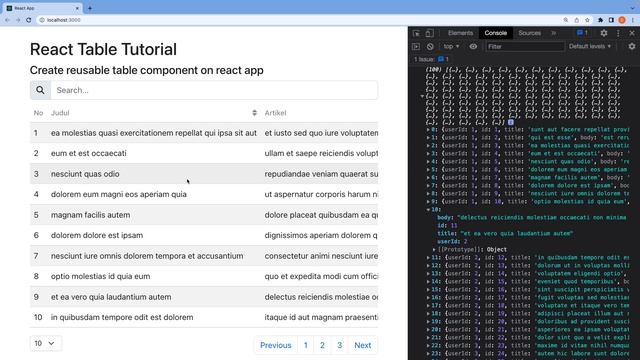Go to page 3
640x360 pixels.
pos(340,345)
